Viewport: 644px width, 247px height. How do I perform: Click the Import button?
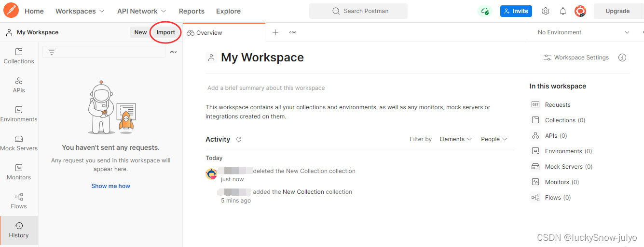coord(165,32)
